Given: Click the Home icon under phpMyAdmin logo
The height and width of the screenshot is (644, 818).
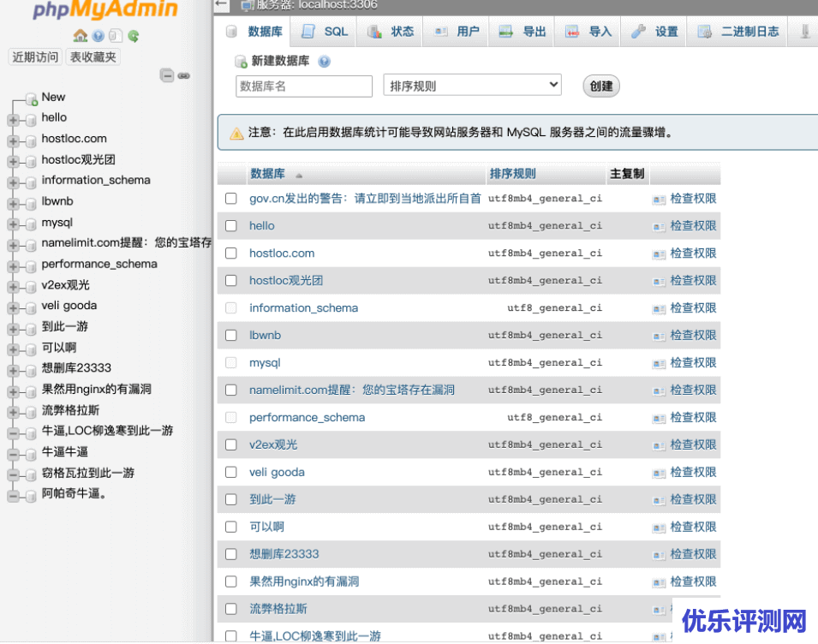Looking at the screenshot, I should [80, 35].
